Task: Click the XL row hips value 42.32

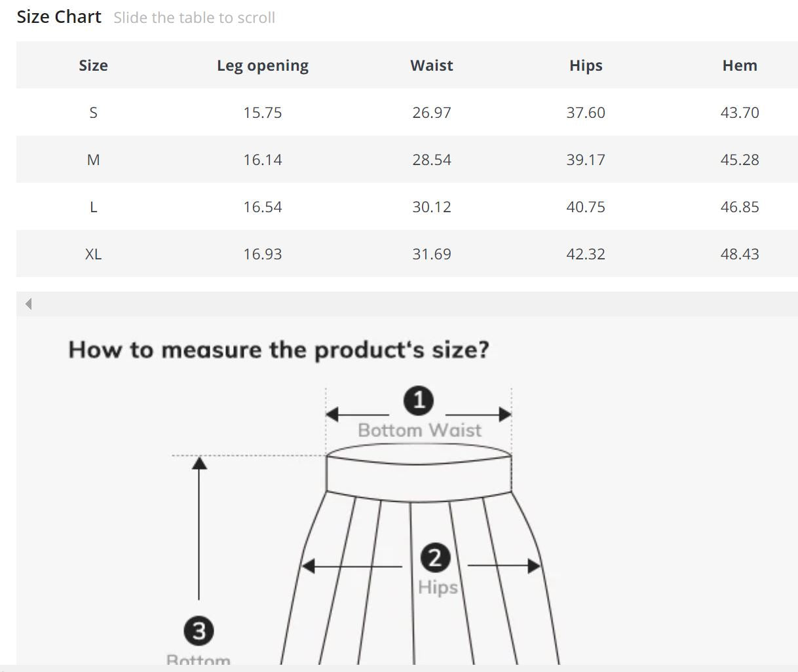Action: point(586,254)
